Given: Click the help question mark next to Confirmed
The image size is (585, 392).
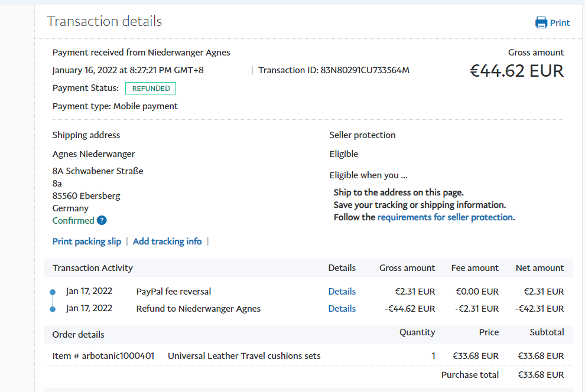Looking at the screenshot, I should [x=102, y=220].
